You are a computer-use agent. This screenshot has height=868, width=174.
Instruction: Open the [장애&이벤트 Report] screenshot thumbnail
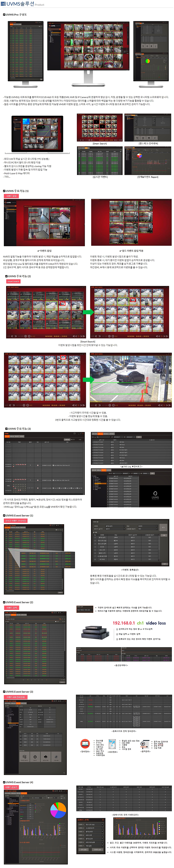coord(148,161)
